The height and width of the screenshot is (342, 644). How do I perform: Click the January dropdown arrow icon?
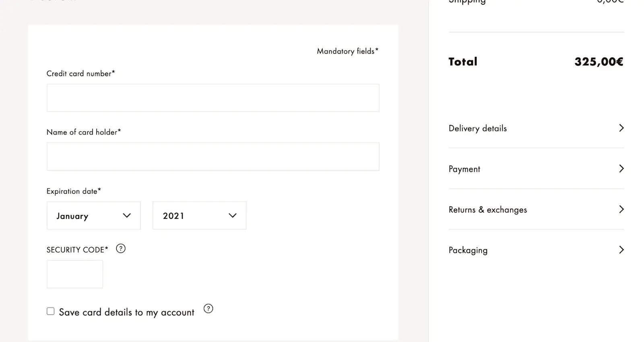[x=127, y=216]
